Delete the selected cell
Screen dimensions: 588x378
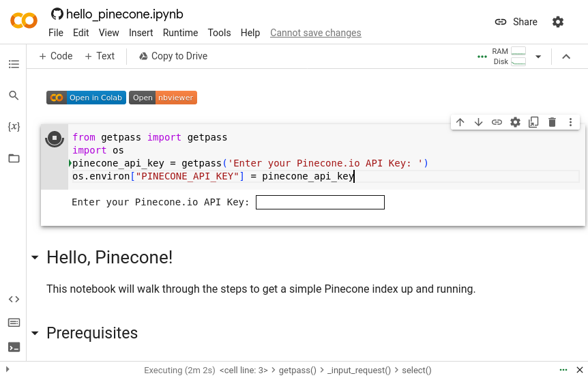pyautogui.click(x=552, y=122)
